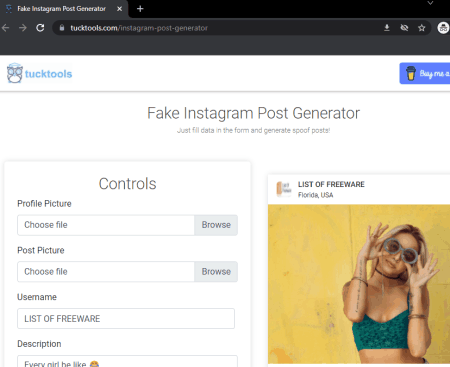The image size is (450, 367).
Task: Click Browse for Post Picture
Action: [x=216, y=272]
